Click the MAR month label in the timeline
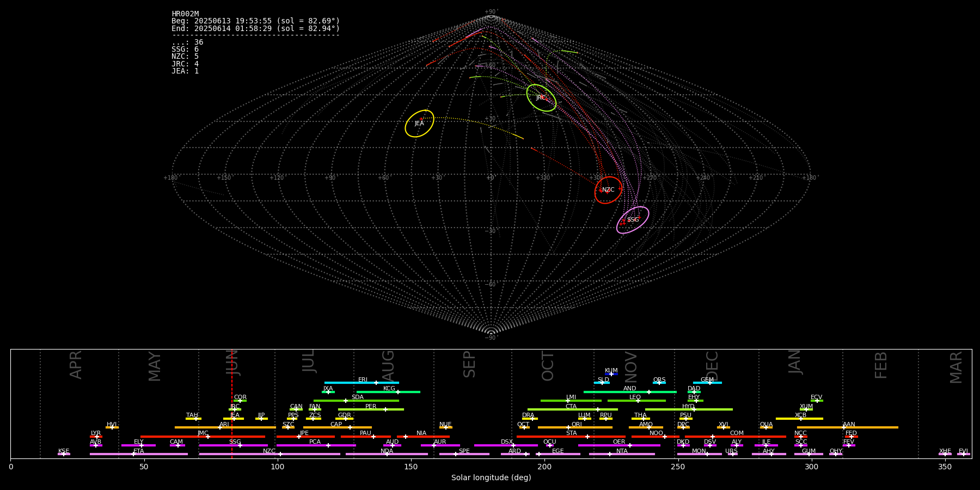Screen dimensions: 980x490 [x=956, y=367]
